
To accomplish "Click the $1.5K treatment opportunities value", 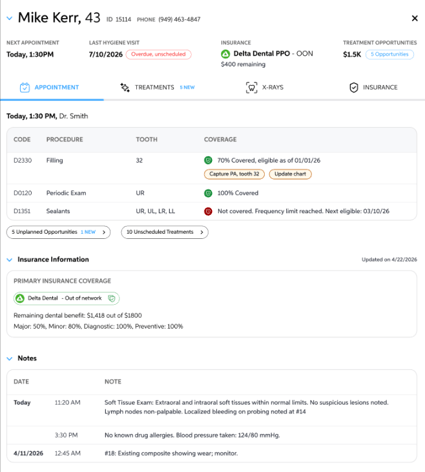I will click(352, 54).
